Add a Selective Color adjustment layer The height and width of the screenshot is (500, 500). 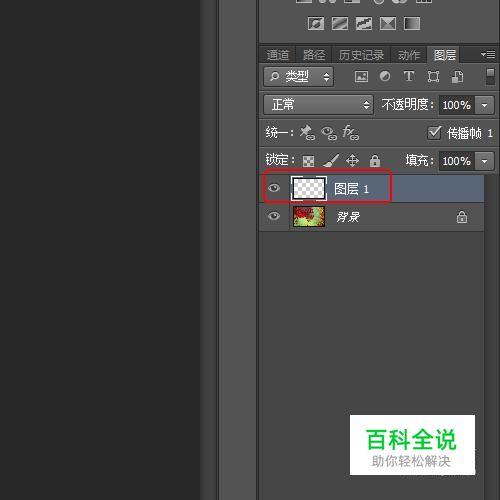(388, 24)
